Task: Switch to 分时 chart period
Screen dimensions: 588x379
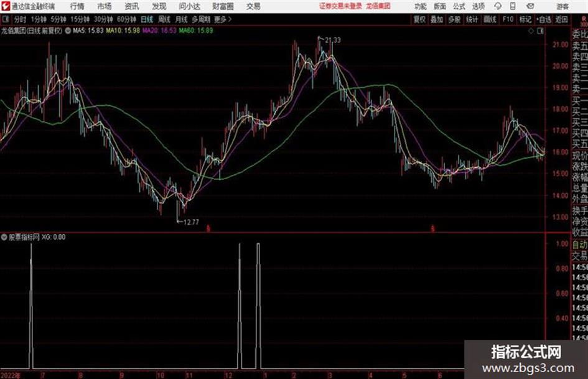Action: pyautogui.click(x=21, y=19)
